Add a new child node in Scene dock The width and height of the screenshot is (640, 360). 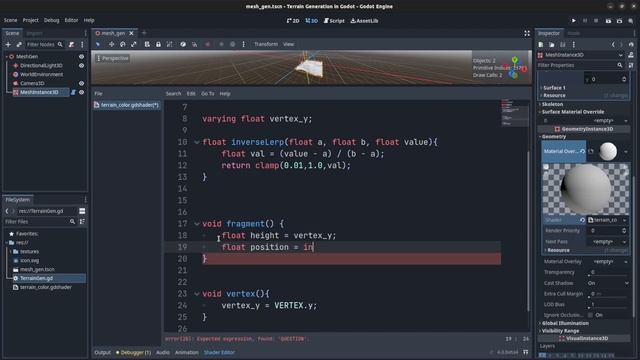(x=8, y=44)
